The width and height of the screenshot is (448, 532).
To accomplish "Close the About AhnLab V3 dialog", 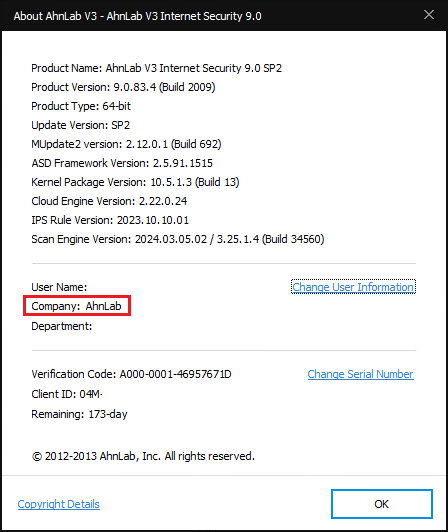I will click(x=429, y=15).
